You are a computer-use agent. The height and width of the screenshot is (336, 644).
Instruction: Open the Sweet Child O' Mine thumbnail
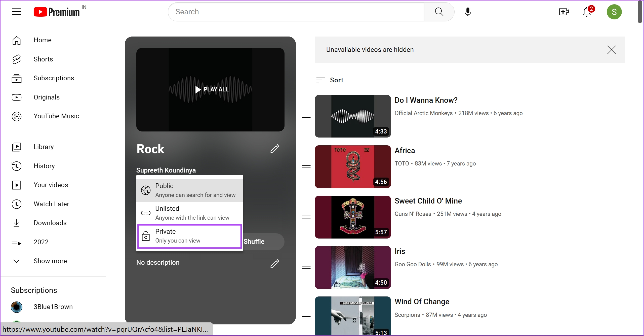pos(353,217)
